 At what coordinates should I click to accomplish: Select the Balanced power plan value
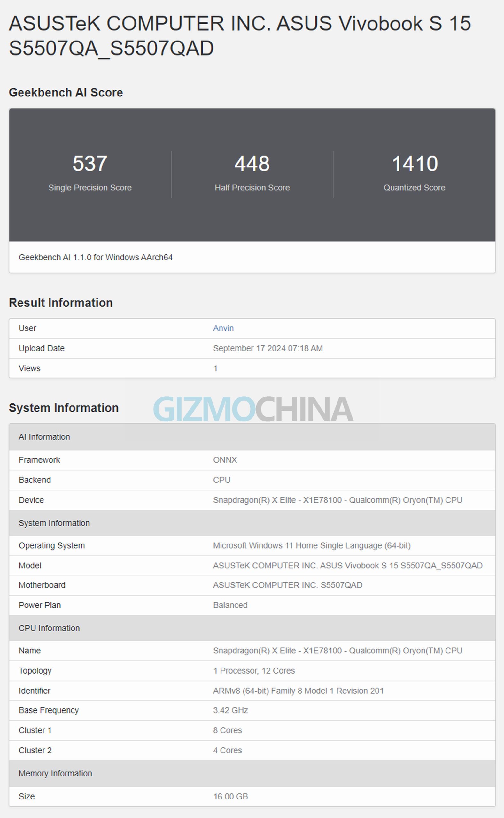pos(230,605)
